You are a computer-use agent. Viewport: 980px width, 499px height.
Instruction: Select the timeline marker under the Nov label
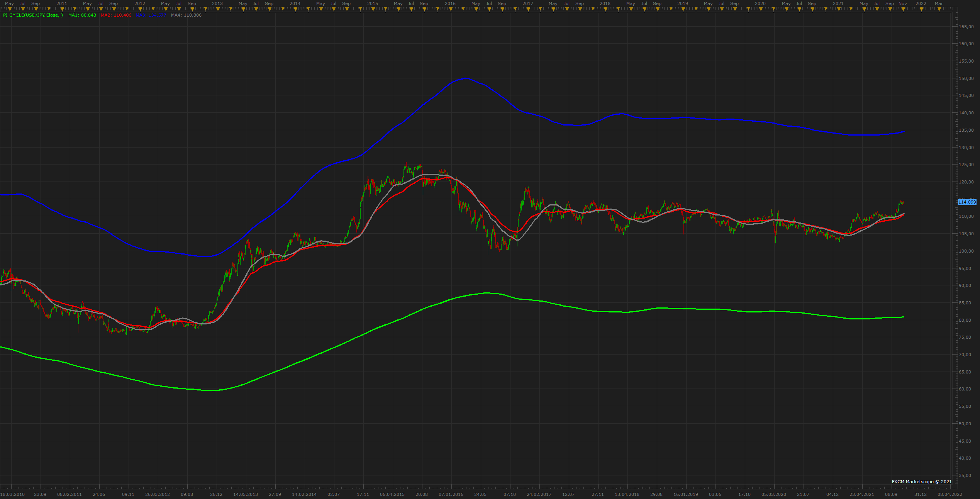pos(903,9)
